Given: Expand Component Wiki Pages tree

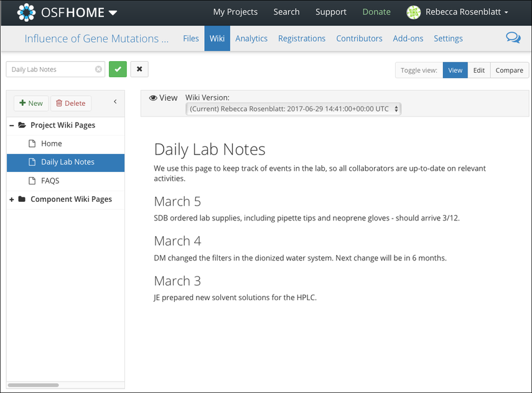Looking at the screenshot, I should coord(12,199).
